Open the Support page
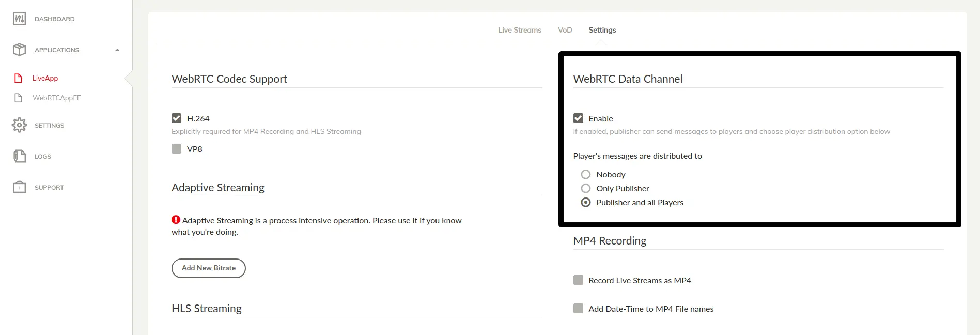Screen dimensions: 980x335 [49, 188]
